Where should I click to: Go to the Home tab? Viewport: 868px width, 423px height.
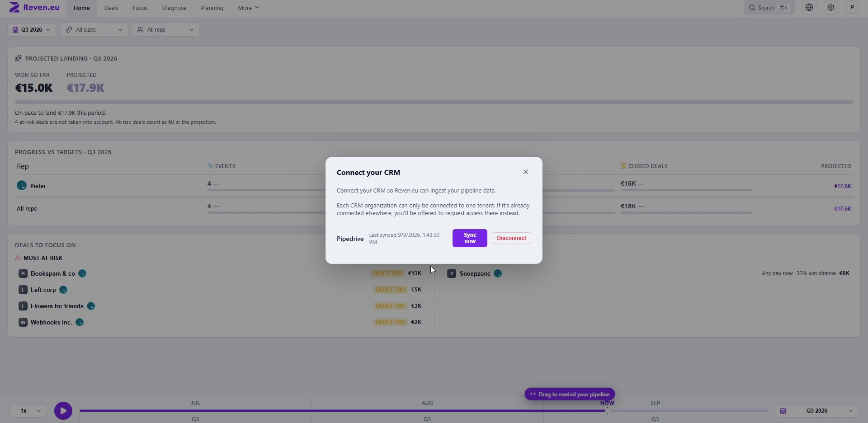coord(82,8)
